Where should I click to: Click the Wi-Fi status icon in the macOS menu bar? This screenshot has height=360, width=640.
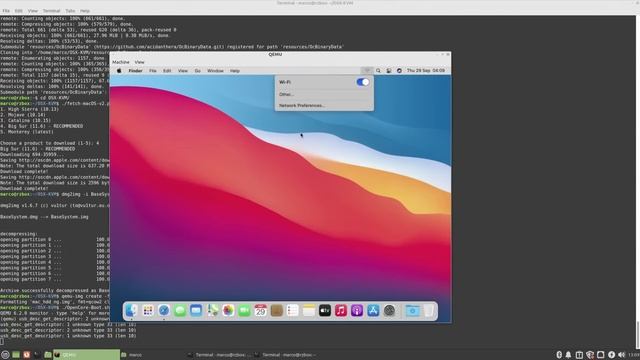tap(367, 71)
